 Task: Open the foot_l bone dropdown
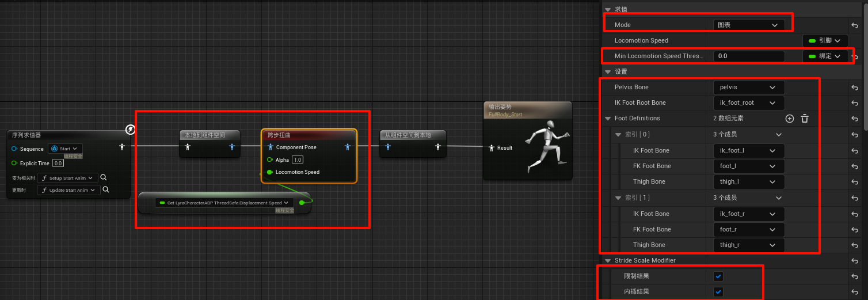click(x=749, y=166)
